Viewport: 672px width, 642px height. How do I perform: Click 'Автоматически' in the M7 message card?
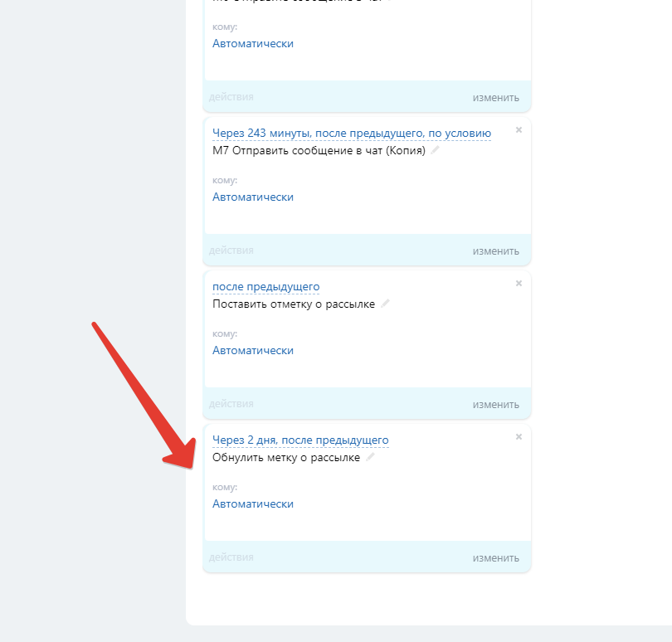tap(253, 197)
